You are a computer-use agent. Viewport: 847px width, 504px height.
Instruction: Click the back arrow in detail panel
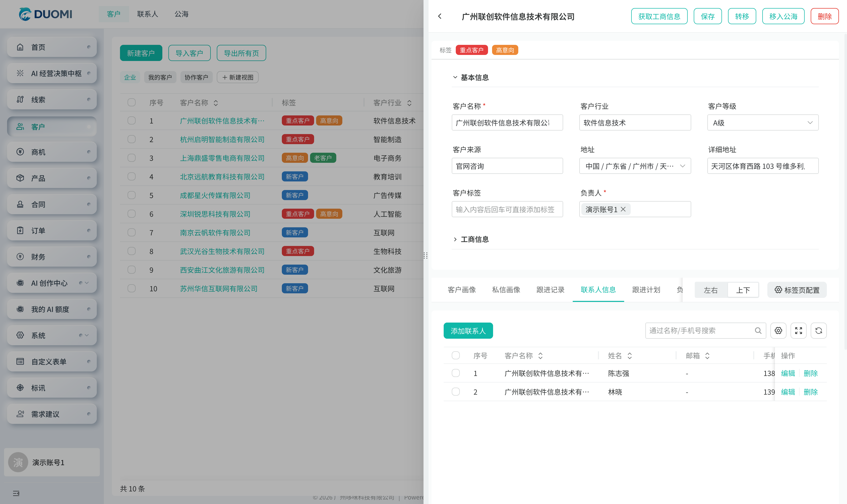[x=440, y=16]
